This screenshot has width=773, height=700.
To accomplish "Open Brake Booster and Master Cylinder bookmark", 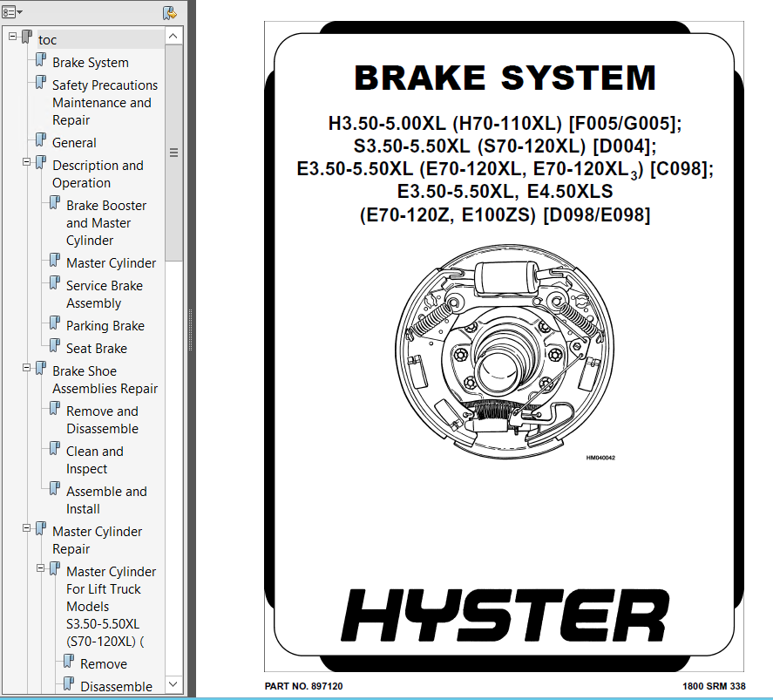I will point(106,223).
